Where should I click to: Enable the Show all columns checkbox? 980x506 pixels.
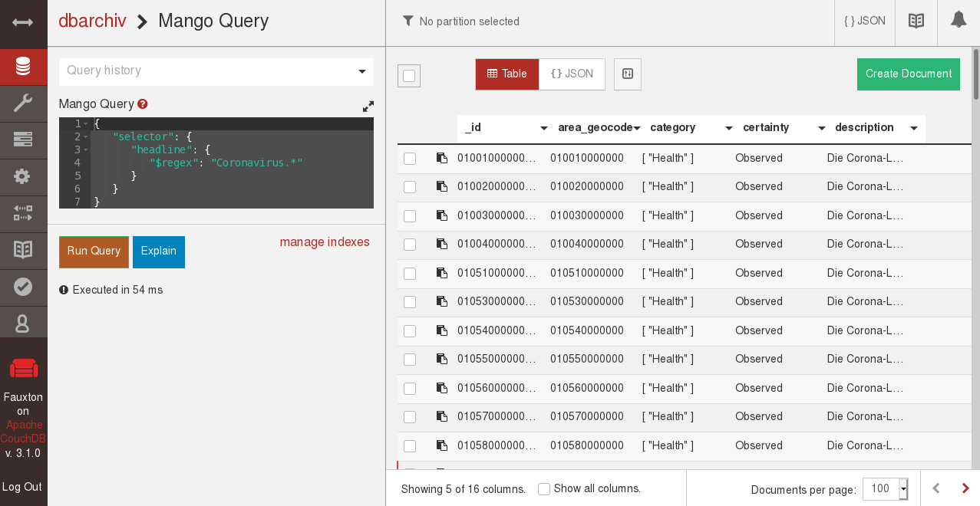(x=544, y=489)
